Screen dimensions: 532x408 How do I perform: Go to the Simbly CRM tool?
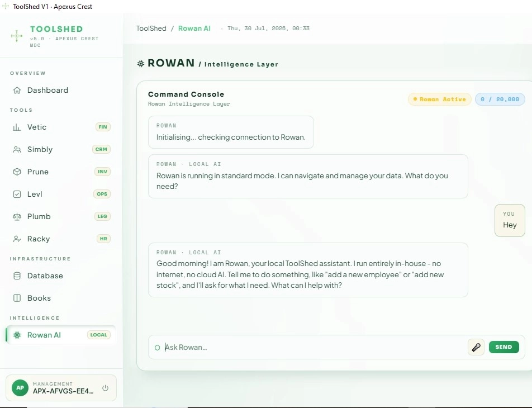tap(61, 150)
